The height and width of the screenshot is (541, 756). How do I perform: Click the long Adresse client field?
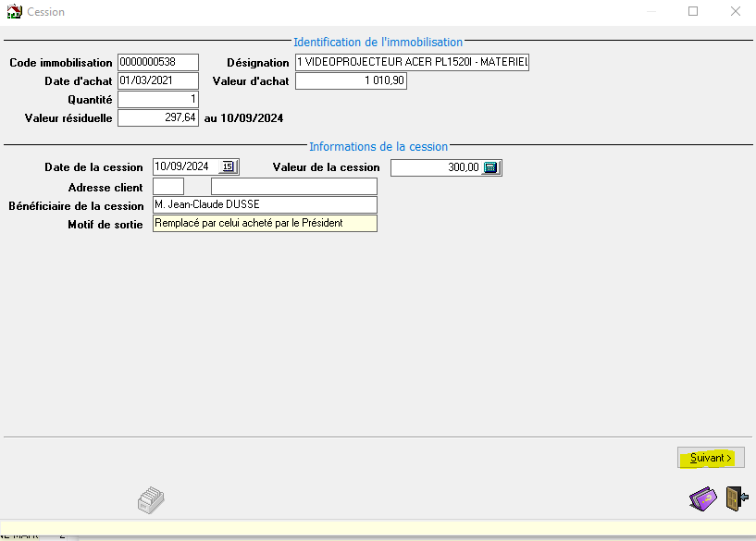coord(294,187)
